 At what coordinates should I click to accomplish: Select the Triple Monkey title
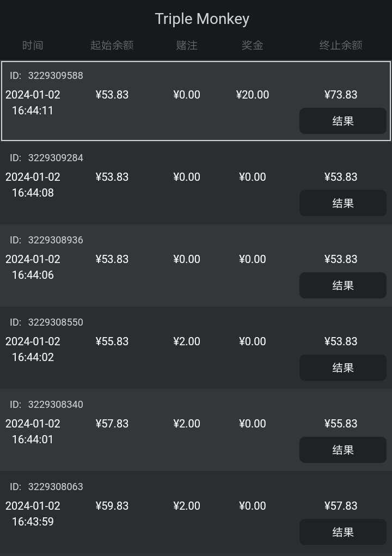coord(202,19)
